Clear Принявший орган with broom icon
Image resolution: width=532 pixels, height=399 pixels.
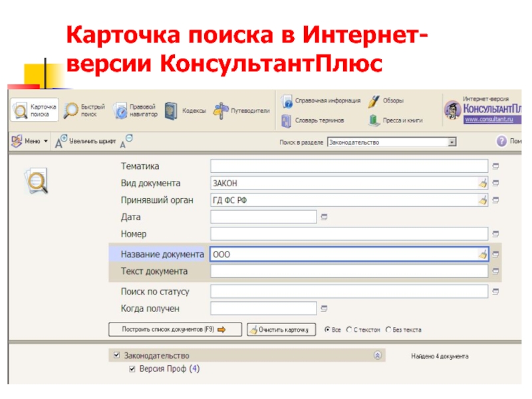point(483,200)
